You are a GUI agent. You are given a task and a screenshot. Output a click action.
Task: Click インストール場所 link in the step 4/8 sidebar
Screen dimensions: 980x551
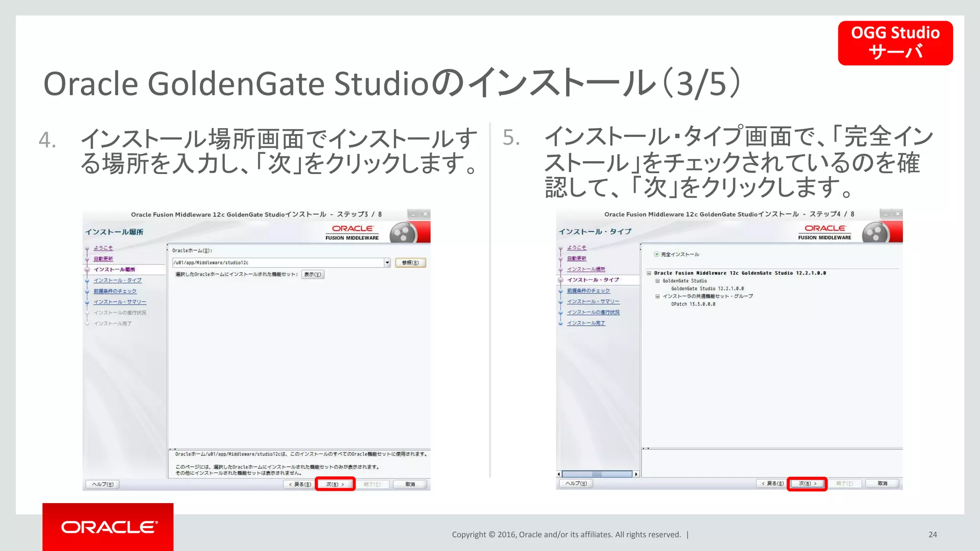[x=586, y=269]
